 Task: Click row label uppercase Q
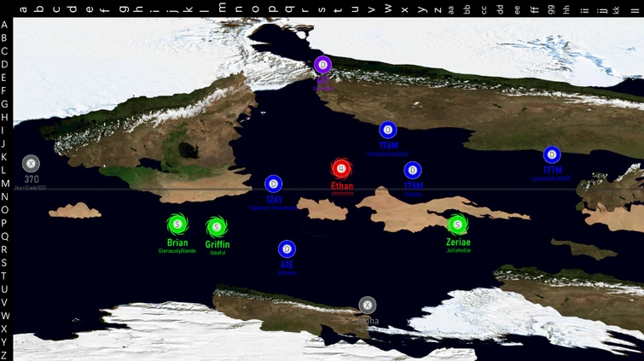(4, 236)
